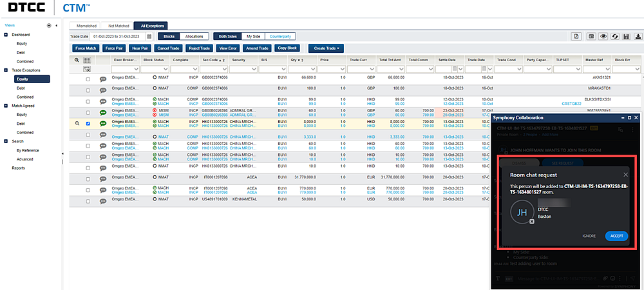Open the Create Trade dropdown

coord(325,48)
